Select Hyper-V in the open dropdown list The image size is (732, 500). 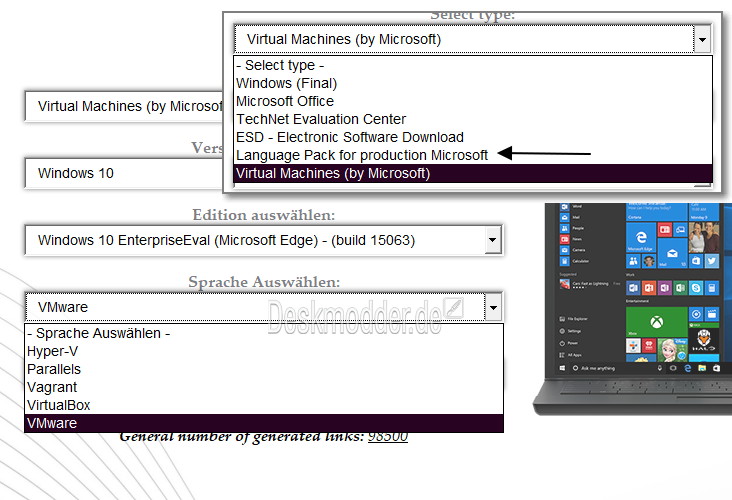click(x=52, y=351)
